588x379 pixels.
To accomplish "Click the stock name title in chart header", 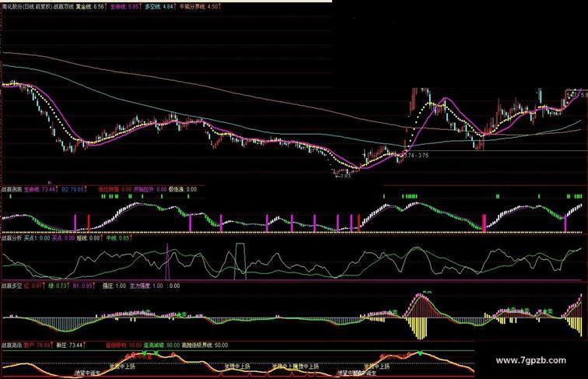I will coord(26,6).
